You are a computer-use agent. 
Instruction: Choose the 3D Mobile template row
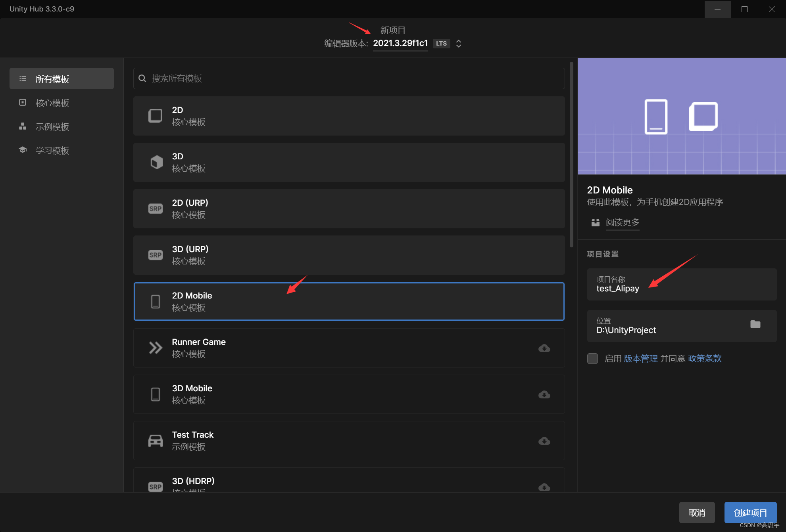click(x=349, y=394)
